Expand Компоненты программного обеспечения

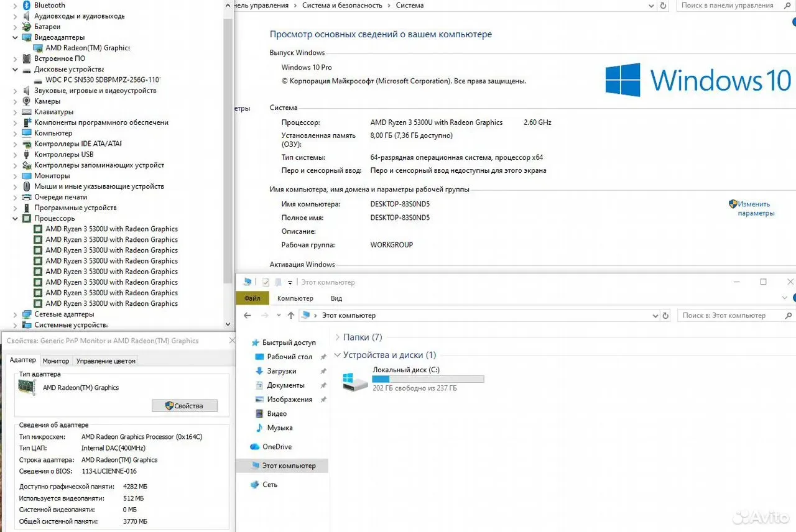[16, 122]
